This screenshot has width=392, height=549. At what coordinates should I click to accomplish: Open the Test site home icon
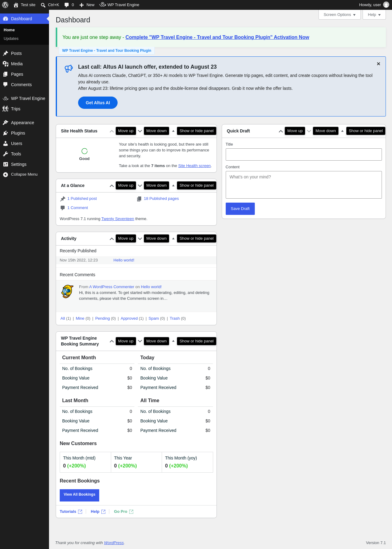click(x=16, y=5)
